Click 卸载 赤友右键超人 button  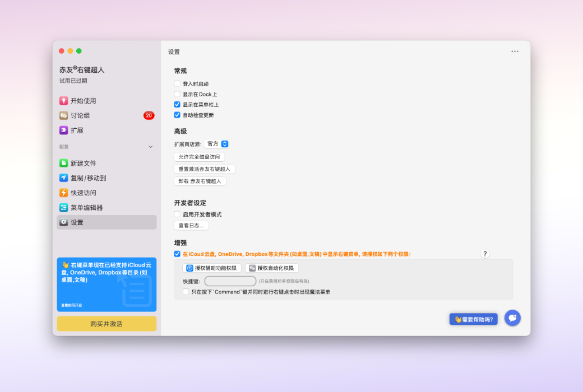(x=200, y=181)
